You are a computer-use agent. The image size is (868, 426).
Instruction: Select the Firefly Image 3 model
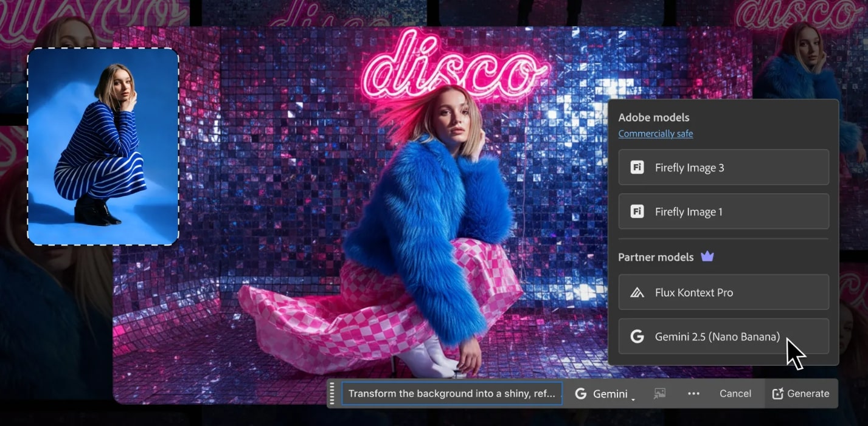pyautogui.click(x=723, y=167)
